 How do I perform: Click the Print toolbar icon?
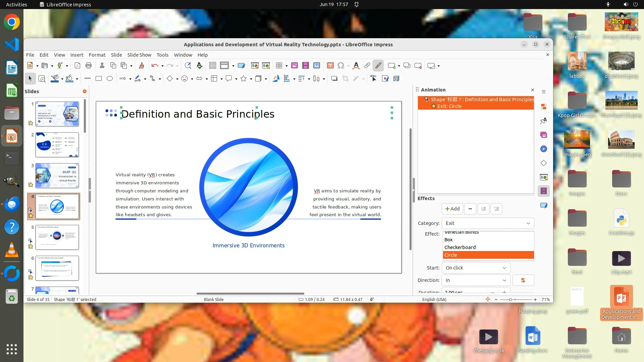[x=89, y=66]
